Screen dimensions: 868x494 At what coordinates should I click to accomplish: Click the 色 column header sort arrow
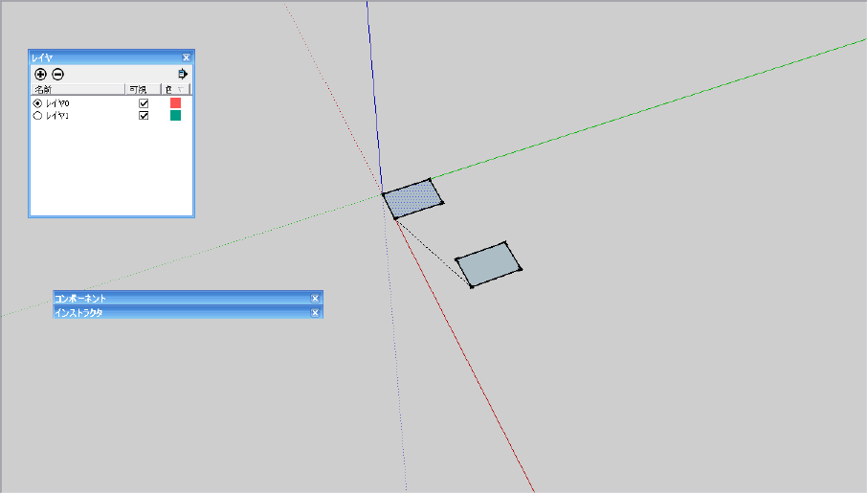click(x=181, y=90)
